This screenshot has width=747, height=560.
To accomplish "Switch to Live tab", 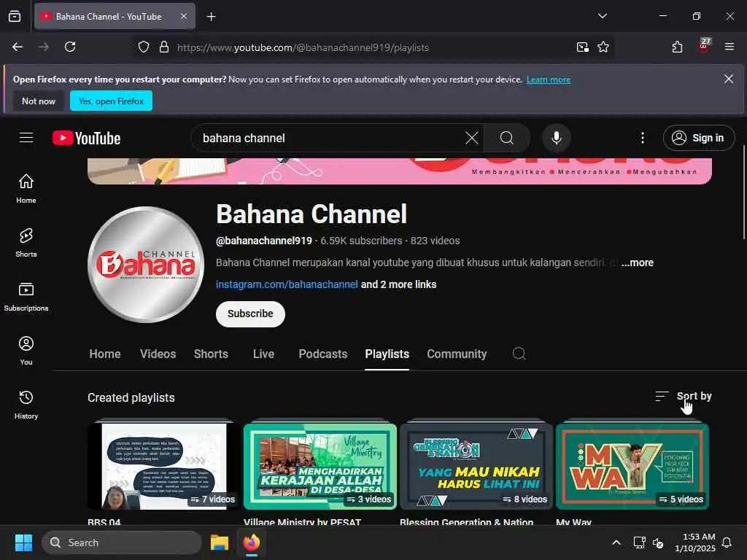I will click(263, 354).
